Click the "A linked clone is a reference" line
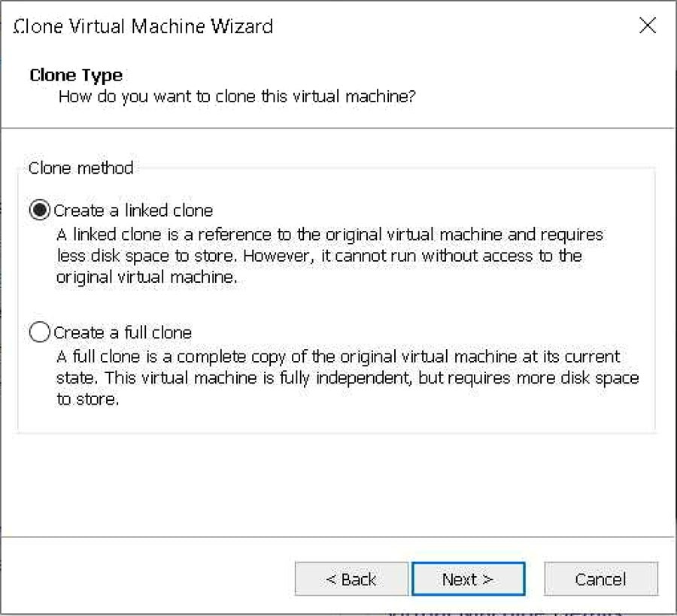 329,235
